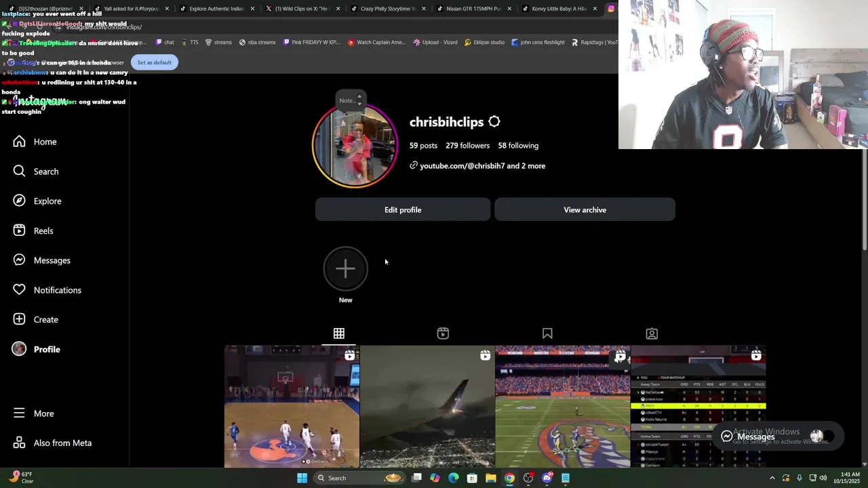Expand the More menu
Image resolution: width=868 pixels, height=488 pixels.
click(34, 413)
